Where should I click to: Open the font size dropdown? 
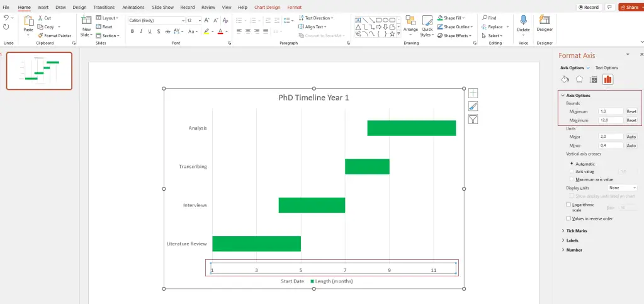pyautogui.click(x=200, y=21)
